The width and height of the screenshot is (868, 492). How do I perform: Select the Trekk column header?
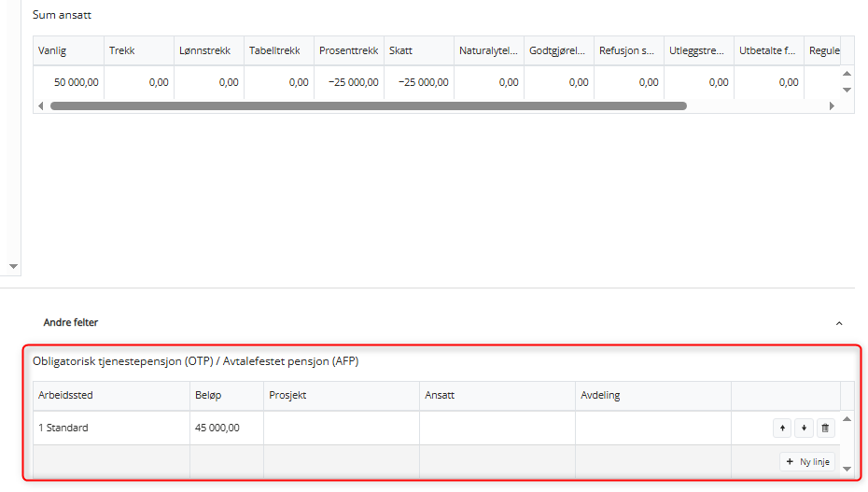139,51
